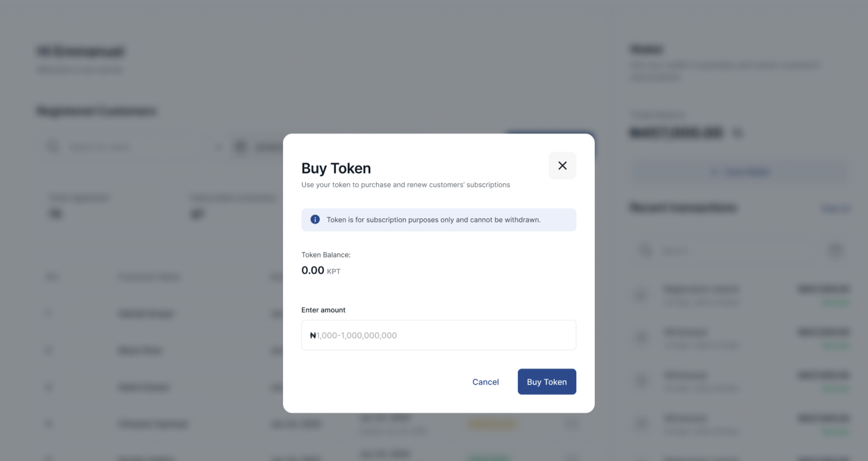Click the first recent transaction's icon
868x461 pixels.
[641, 295]
